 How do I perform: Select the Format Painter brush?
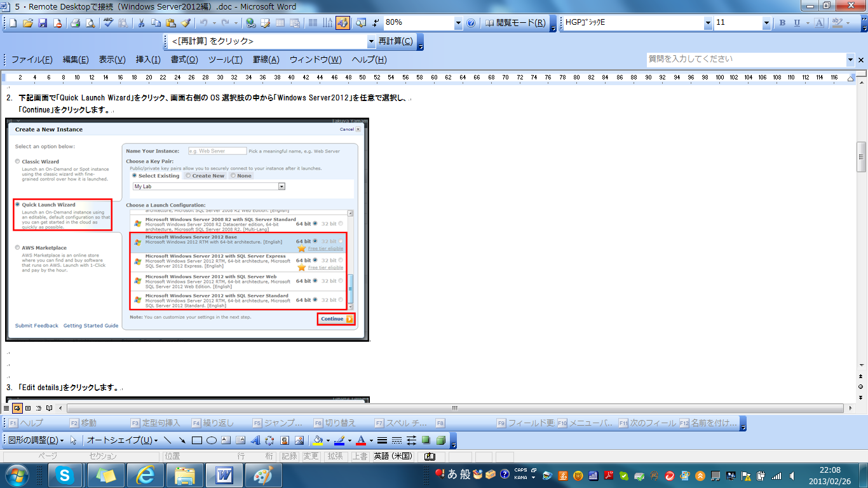tap(186, 23)
